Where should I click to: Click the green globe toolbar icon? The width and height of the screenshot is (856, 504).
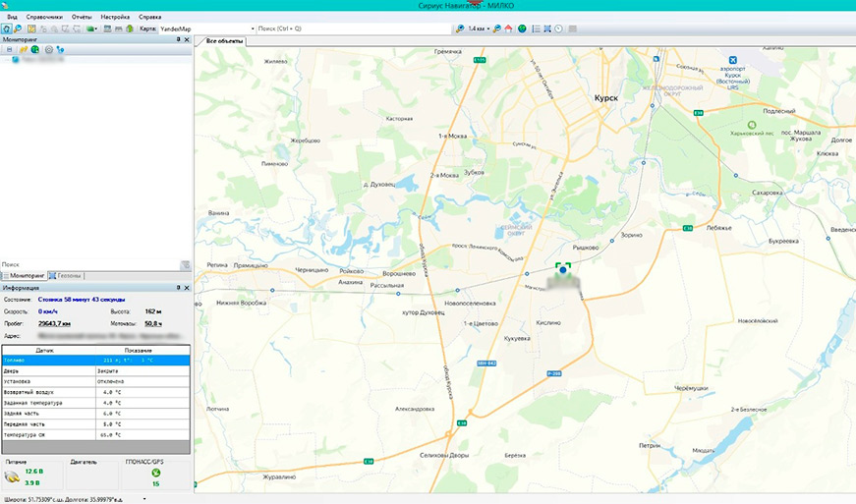click(523, 28)
